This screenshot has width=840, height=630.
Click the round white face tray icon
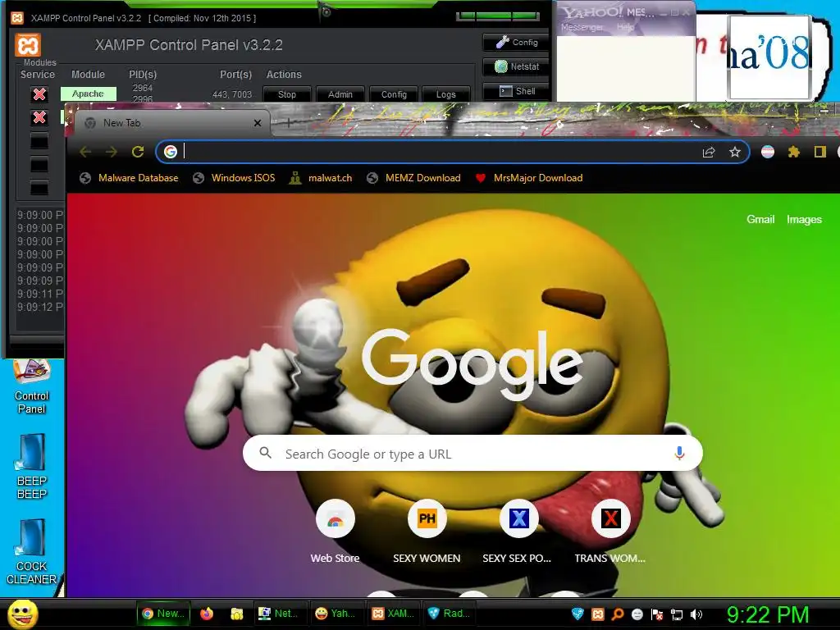point(637,614)
